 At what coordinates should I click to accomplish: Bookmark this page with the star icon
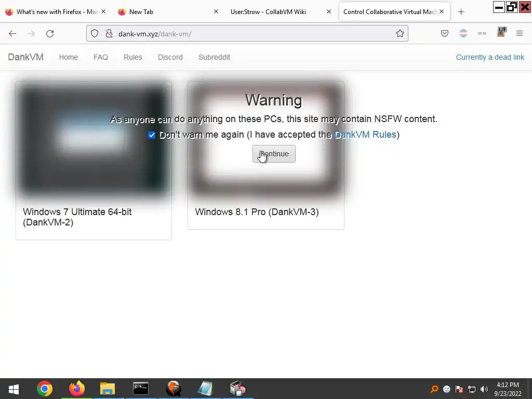400,33
